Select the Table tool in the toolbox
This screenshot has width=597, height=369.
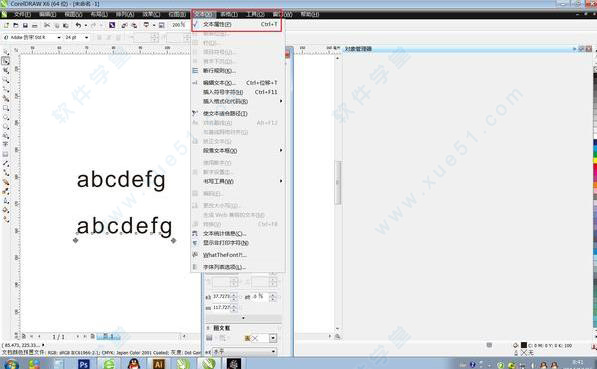tap(6, 154)
